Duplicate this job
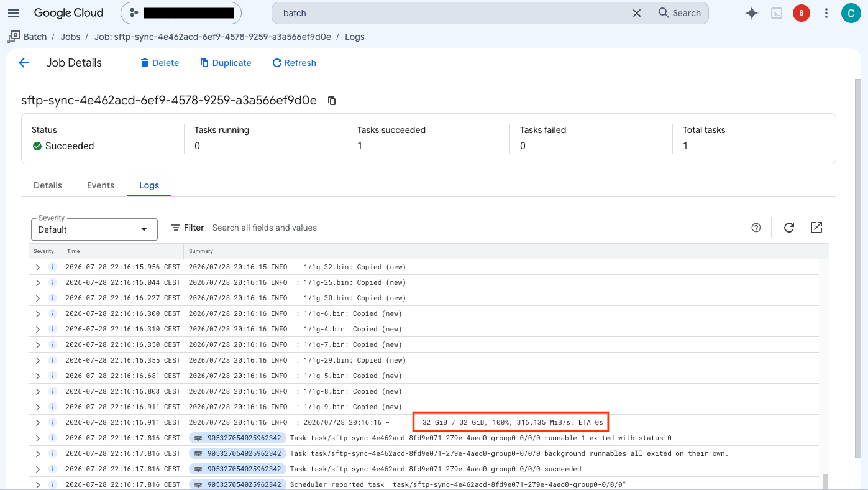Image resolution: width=868 pixels, height=490 pixels. tap(226, 63)
